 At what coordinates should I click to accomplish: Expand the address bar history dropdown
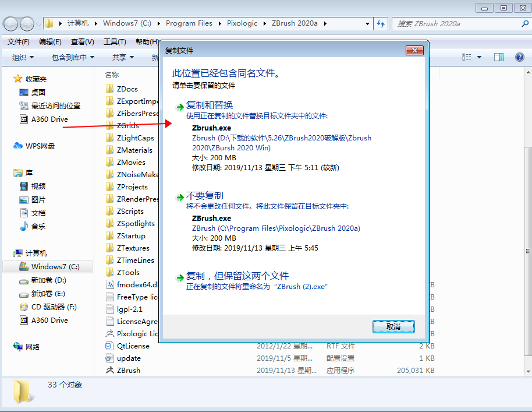pyautogui.click(x=367, y=23)
